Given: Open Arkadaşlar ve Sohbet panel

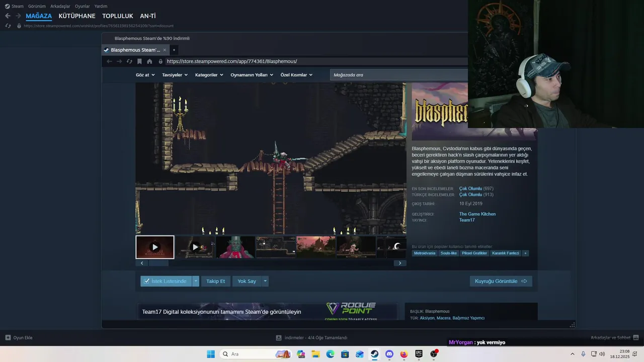Looking at the screenshot, I should [x=614, y=338].
